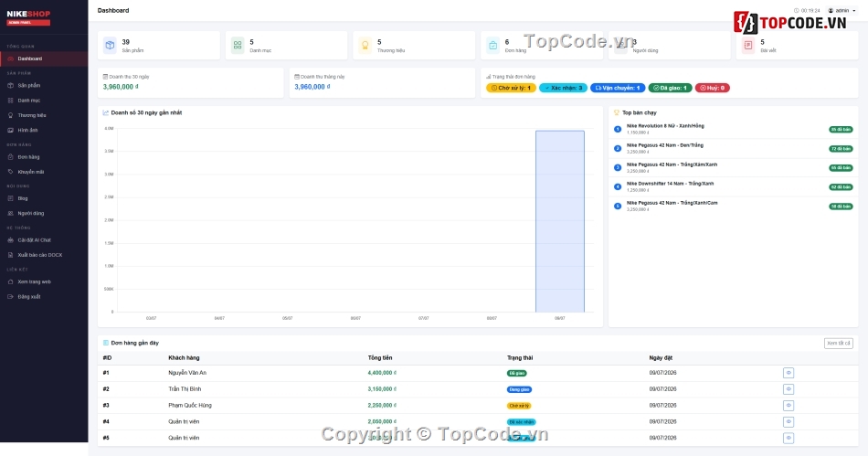Open Hình ảnh in the sidebar
This screenshot has width=868, height=456.
pyautogui.click(x=44, y=131)
